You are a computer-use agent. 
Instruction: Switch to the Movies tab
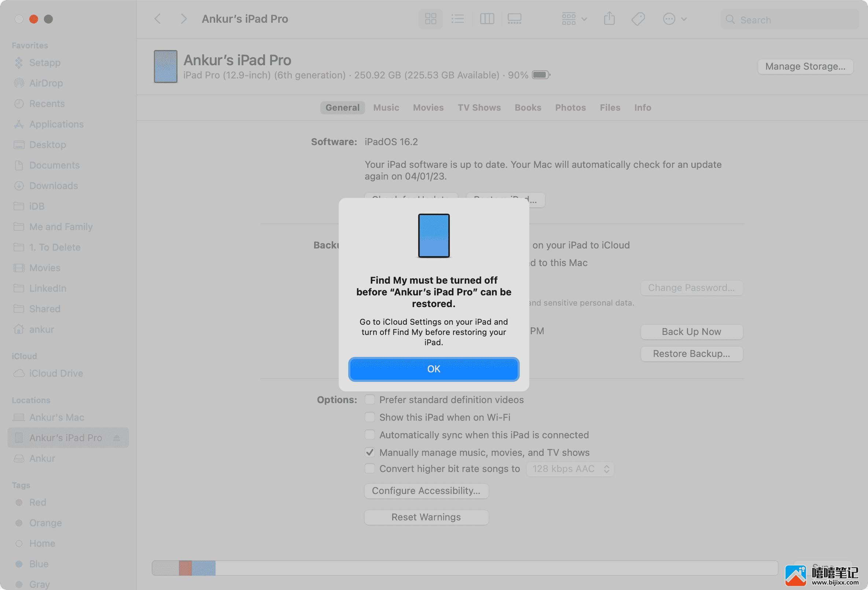click(x=428, y=107)
